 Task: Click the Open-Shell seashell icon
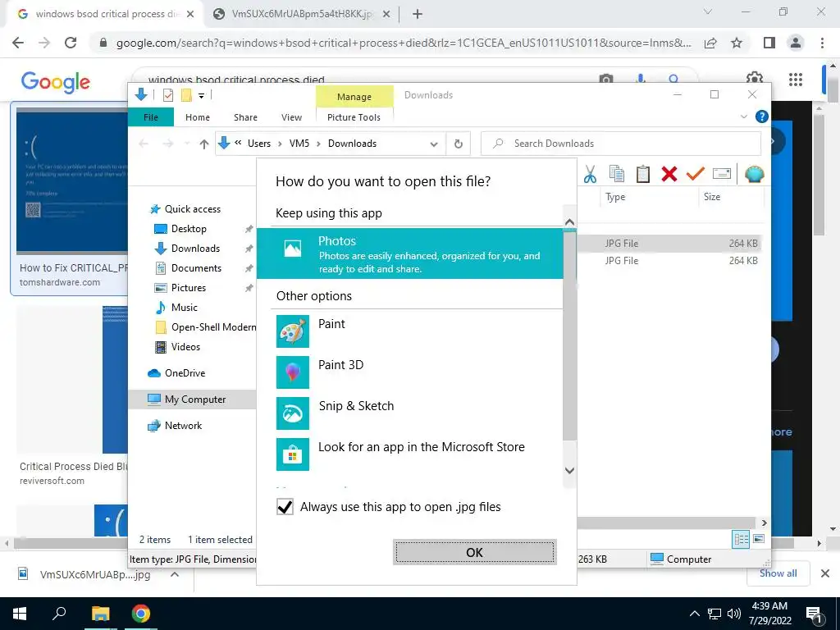point(755,174)
